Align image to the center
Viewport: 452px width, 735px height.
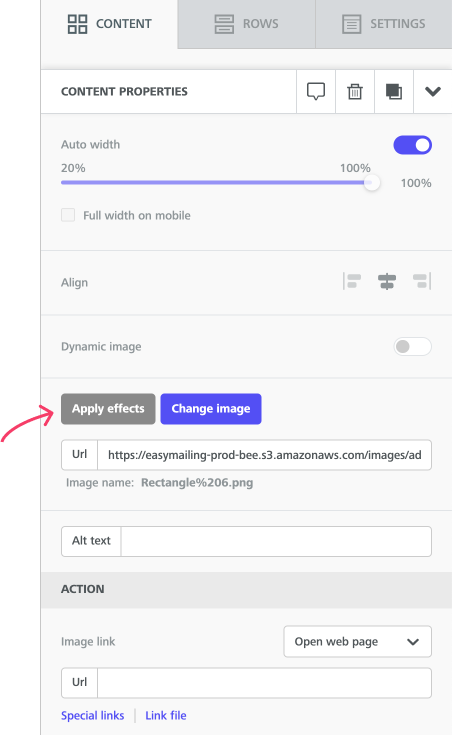tap(387, 282)
